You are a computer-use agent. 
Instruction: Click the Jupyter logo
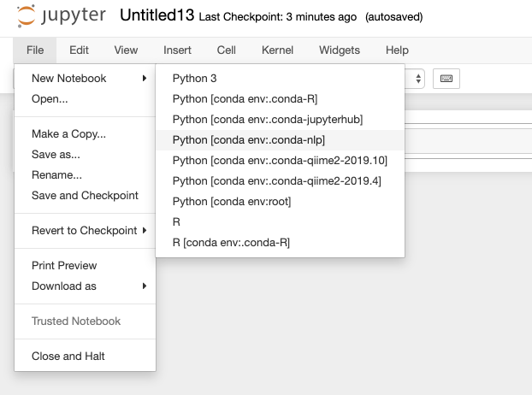[61, 15]
